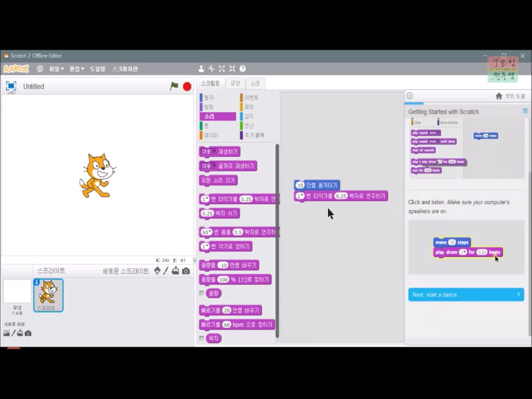Create new sprite from camera
The width and height of the screenshot is (532, 399).
pyautogui.click(x=186, y=271)
